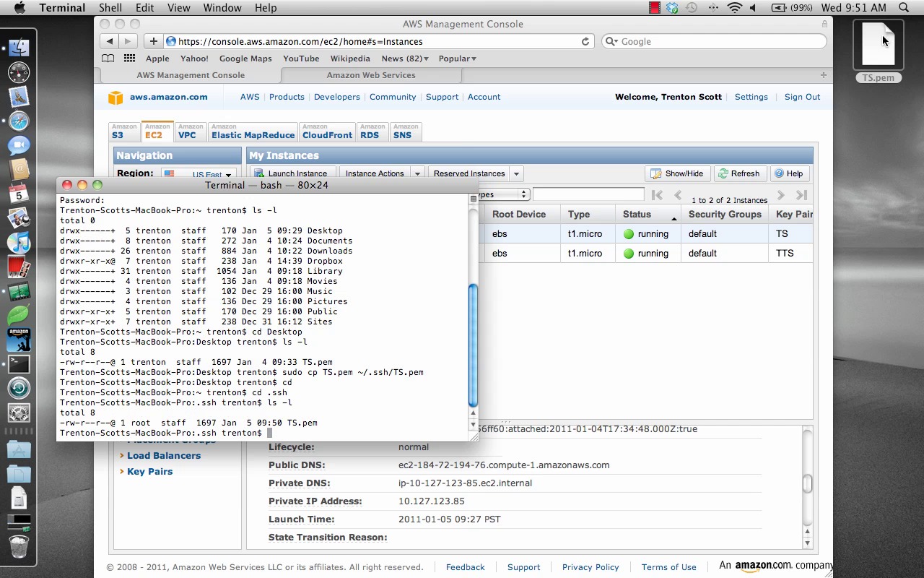Image resolution: width=924 pixels, height=578 pixels.
Task: Open iCal from the Dock
Action: (19, 194)
